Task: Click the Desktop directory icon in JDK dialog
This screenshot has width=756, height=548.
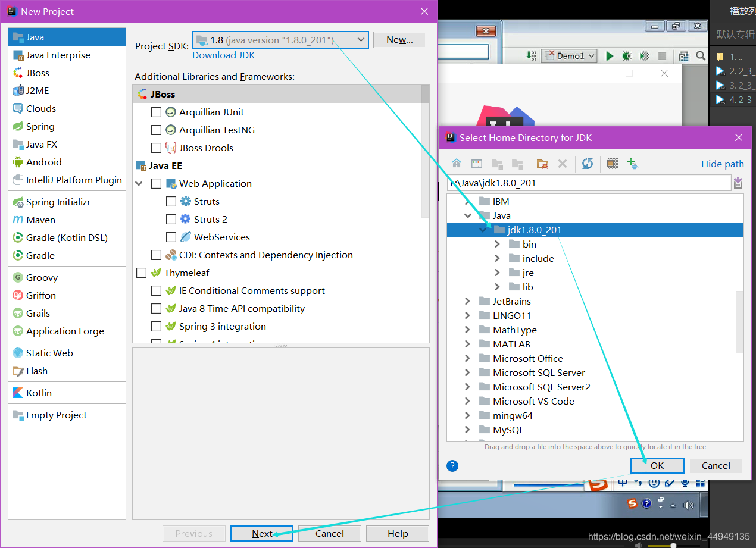Action: pos(477,164)
